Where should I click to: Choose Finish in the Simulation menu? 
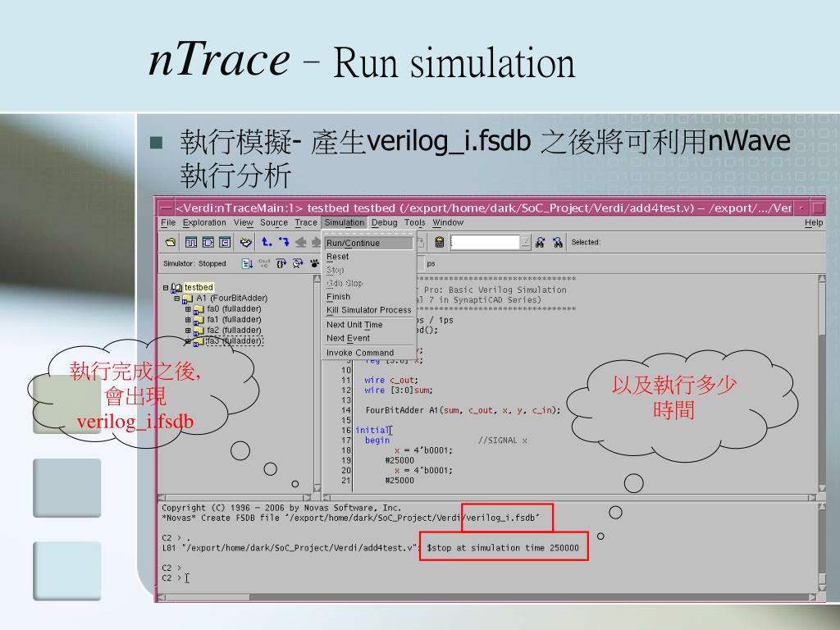[368, 297]
